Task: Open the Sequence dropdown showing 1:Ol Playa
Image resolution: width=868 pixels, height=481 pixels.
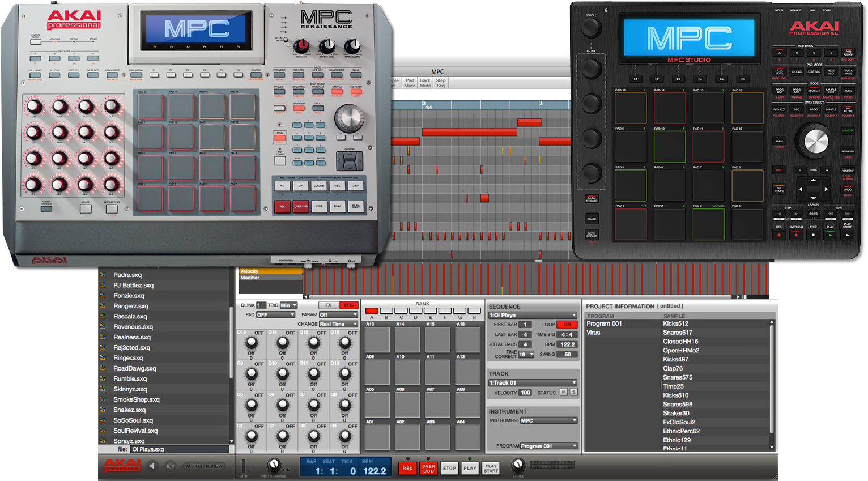Action: 533,315
